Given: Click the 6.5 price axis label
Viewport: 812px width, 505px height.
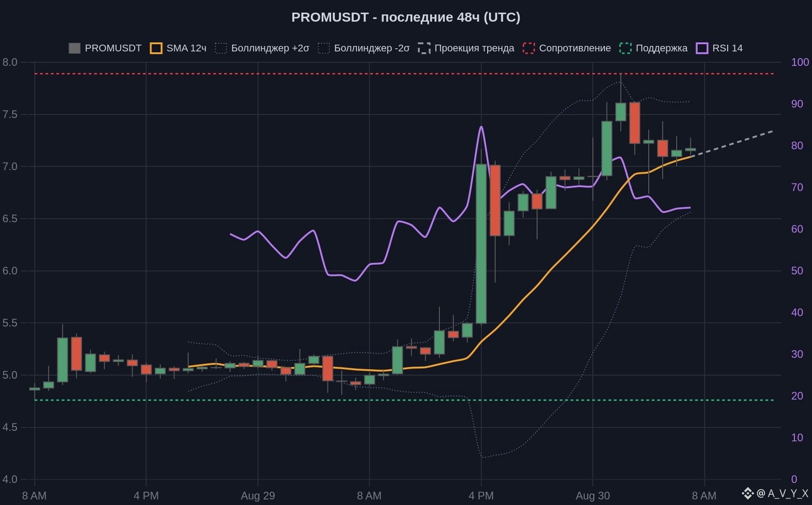Looking at the screenshot, I should coord(10,219).
